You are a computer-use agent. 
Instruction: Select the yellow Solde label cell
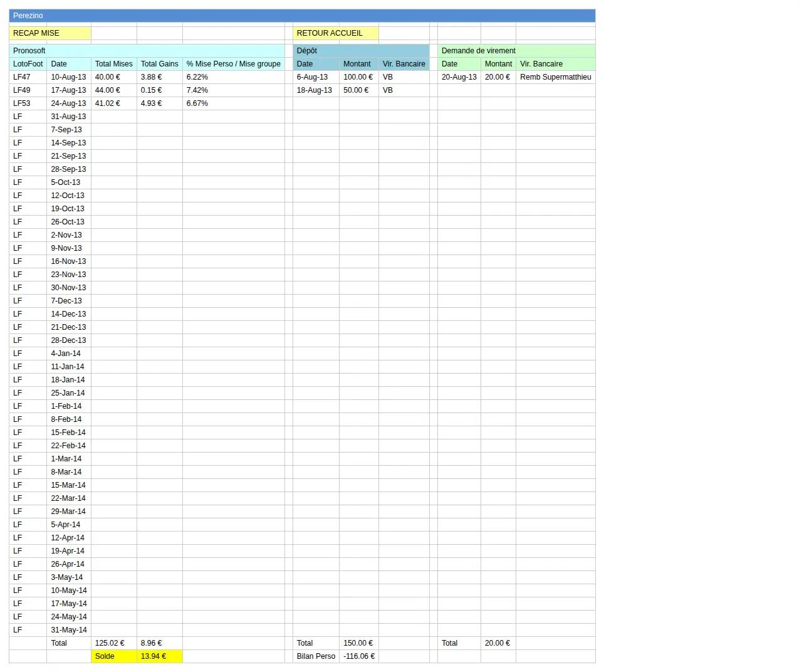click(x=114, y=656)
